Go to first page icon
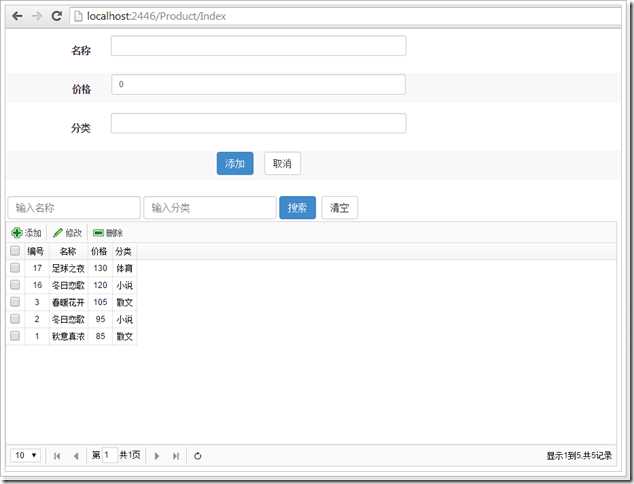The height and width of the screenshot is (484, 634). pyautogui.click(x=57, y=456)
